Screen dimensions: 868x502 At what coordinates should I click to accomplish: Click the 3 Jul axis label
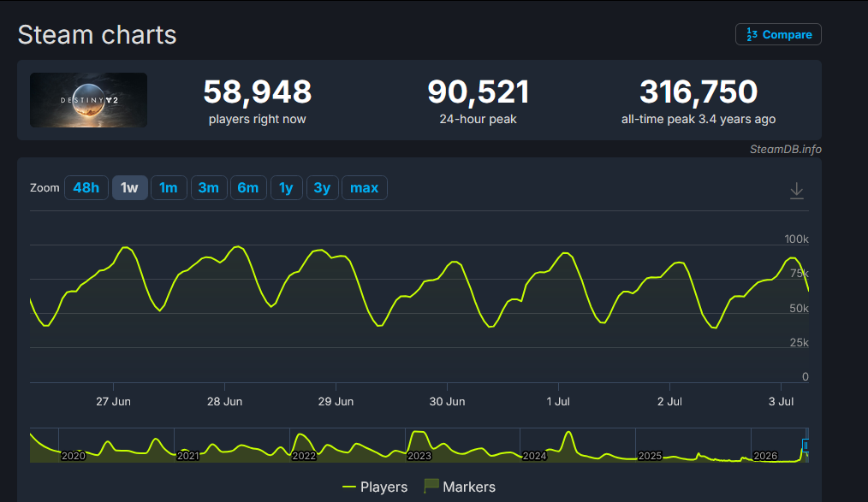[781, 401]
